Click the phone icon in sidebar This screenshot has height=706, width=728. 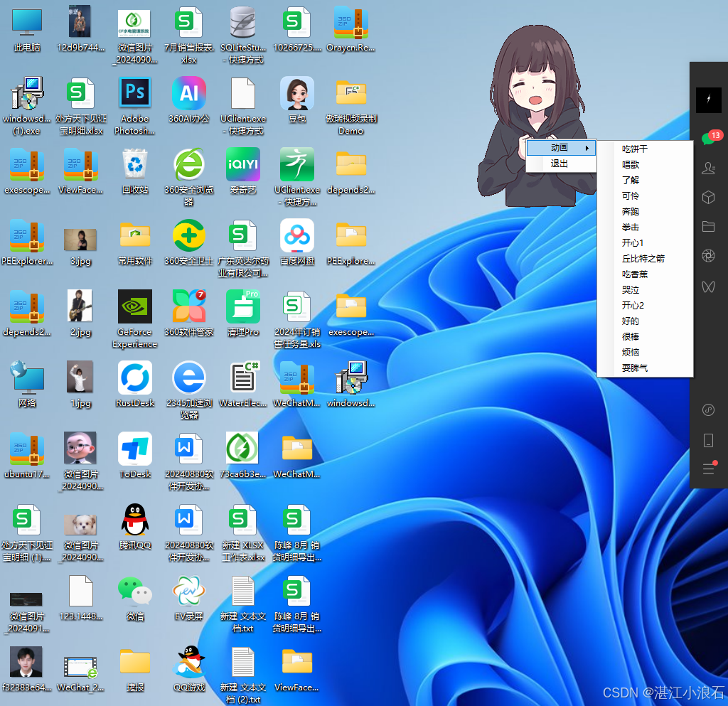pyautogui.click(x=709, y=440)
